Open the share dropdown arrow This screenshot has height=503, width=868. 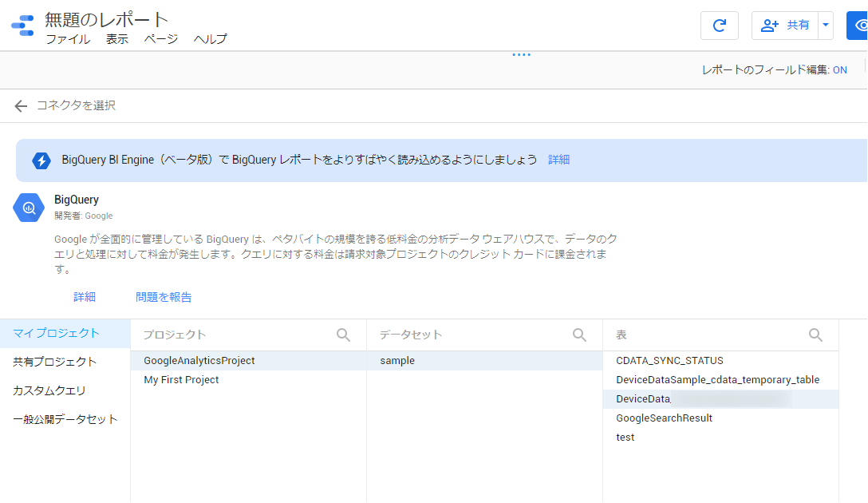(x=826, y=26)
